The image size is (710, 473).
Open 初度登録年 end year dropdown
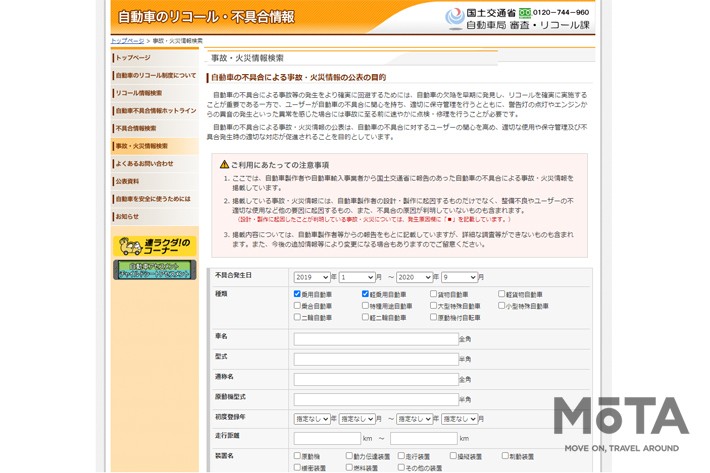click(x=414, y=419)
